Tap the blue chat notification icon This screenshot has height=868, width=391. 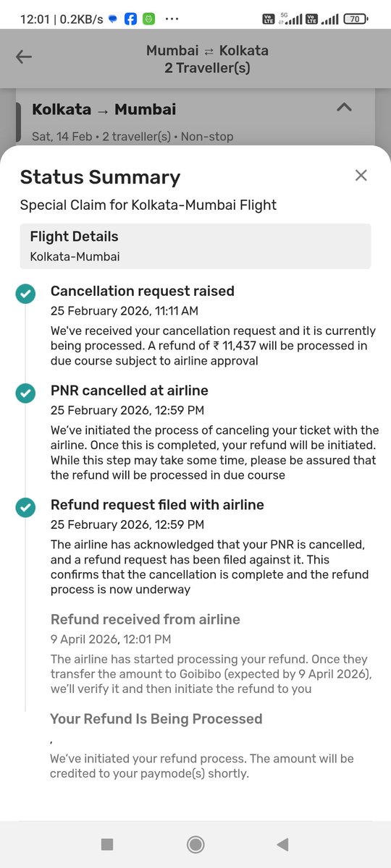(x=113, y=20)
